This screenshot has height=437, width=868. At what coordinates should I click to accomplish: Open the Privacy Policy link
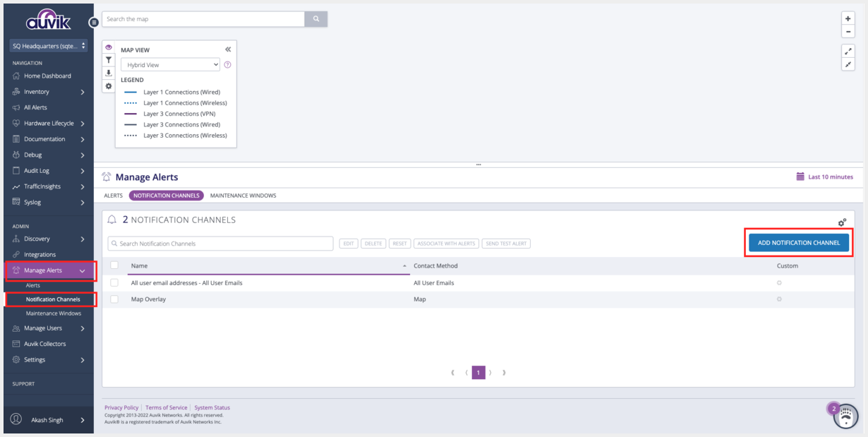pos(121,407)
